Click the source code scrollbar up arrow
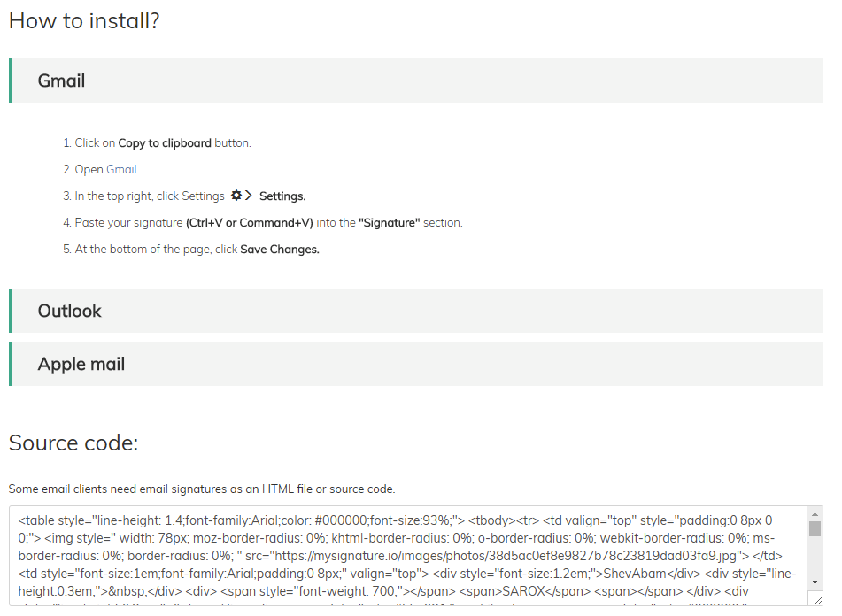842x616 pixels. click(x=815, y=514)
